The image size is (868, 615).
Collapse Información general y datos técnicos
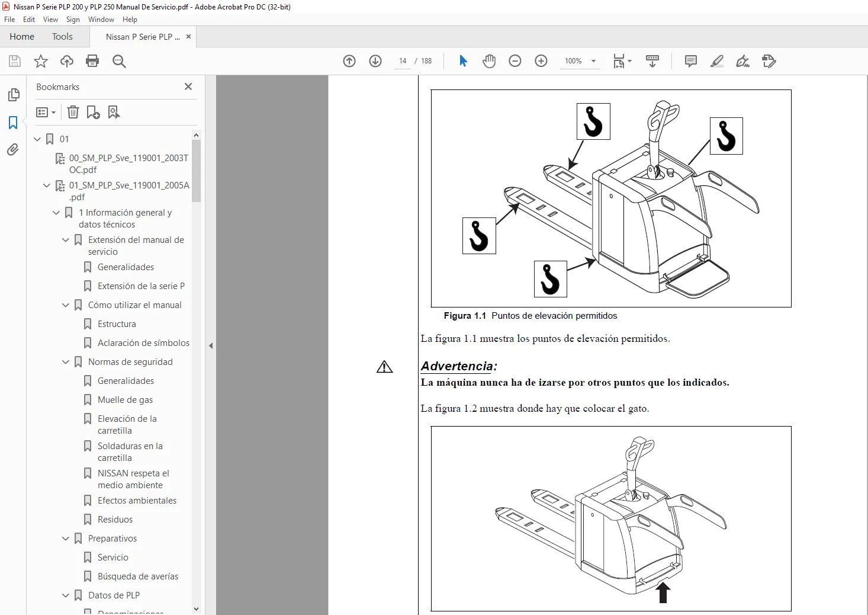(x=56, y=213)
